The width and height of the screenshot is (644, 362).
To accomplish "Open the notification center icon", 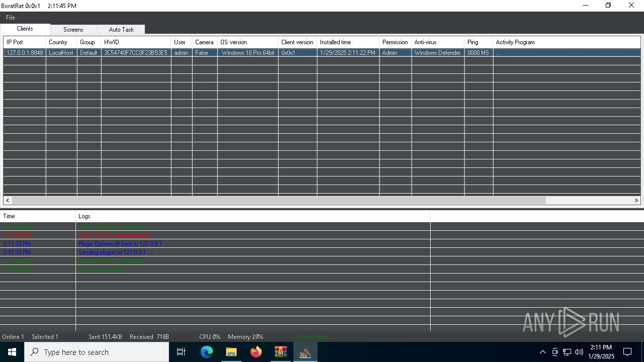I will 627,352.
